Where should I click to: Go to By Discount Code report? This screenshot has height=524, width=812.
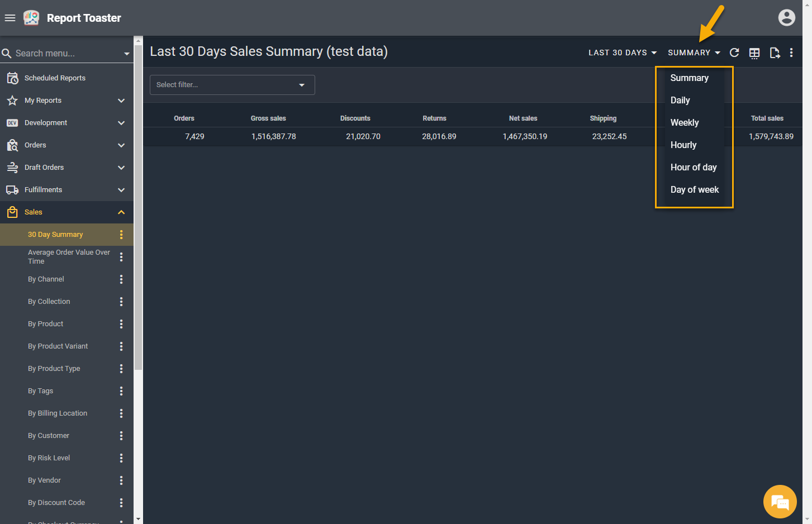pyautogui.click(x=56, y=503)
